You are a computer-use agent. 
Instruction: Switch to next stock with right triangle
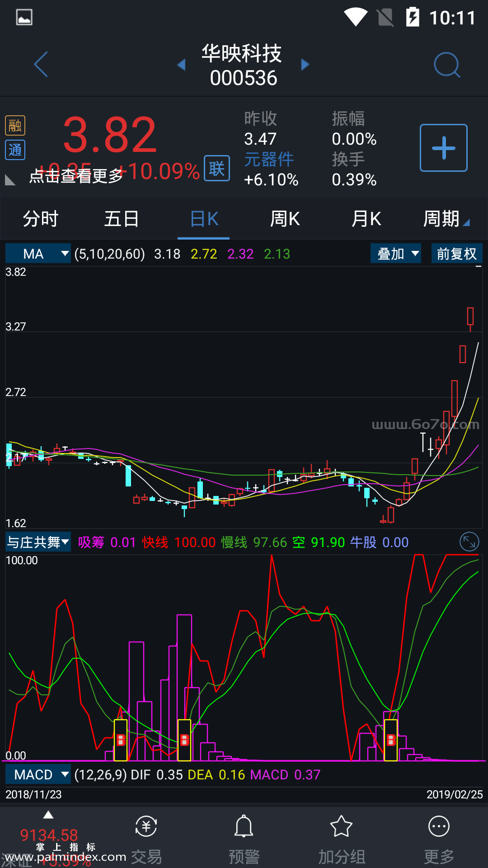click(305, 65)
